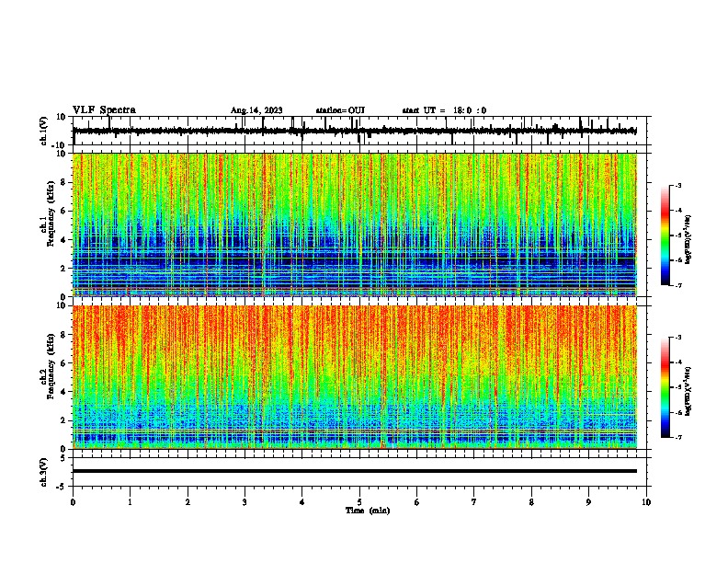The width and height of the screenshot is (728, 563).
Task: Select the date label "Aug.14, 2023"
Action: pos(256,110)
